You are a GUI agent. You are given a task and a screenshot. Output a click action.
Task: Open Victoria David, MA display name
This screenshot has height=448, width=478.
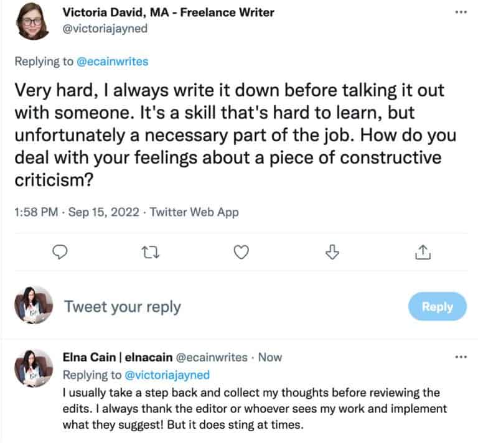click(168, 12)
